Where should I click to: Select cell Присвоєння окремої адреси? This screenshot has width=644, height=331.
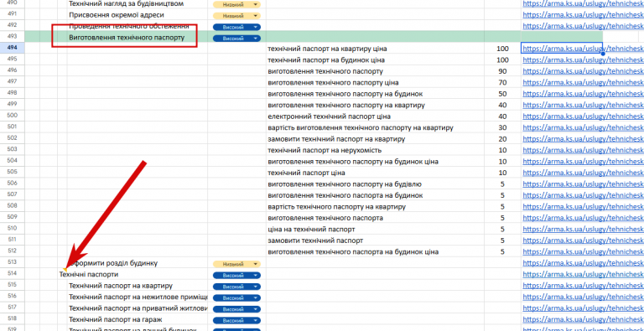pos(117,15)
